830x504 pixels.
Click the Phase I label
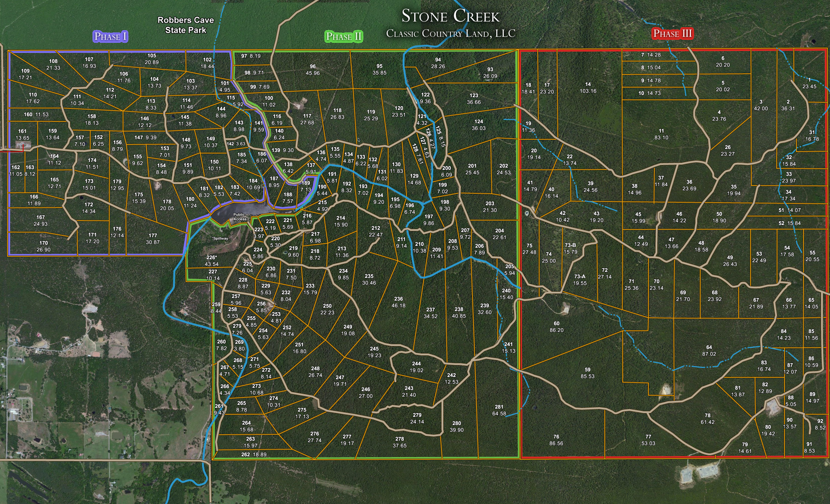(x=110, y=37)
